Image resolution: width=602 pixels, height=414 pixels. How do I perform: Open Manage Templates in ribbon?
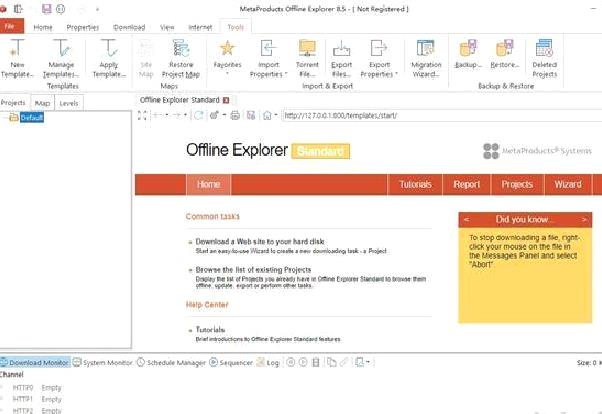coord(61,58)
